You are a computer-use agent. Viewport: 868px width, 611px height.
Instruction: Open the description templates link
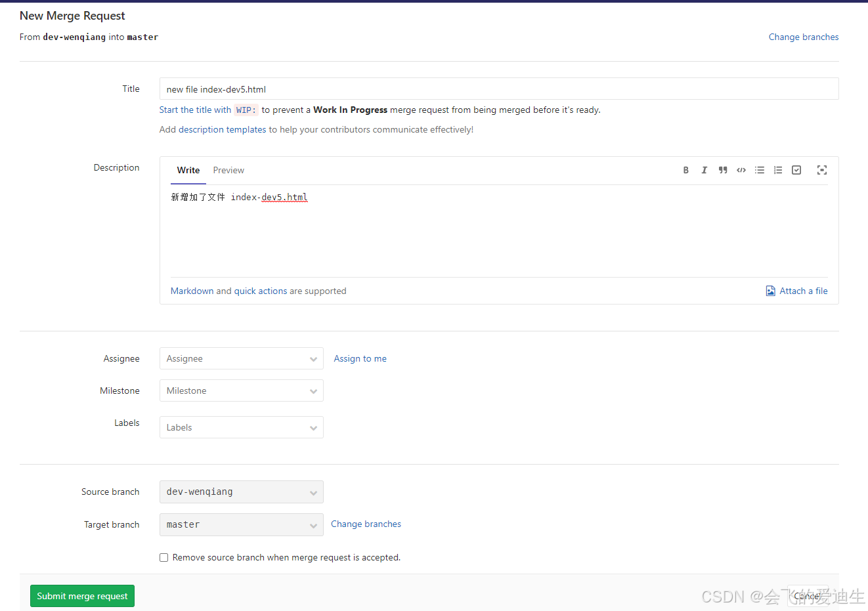pos(222,129)
